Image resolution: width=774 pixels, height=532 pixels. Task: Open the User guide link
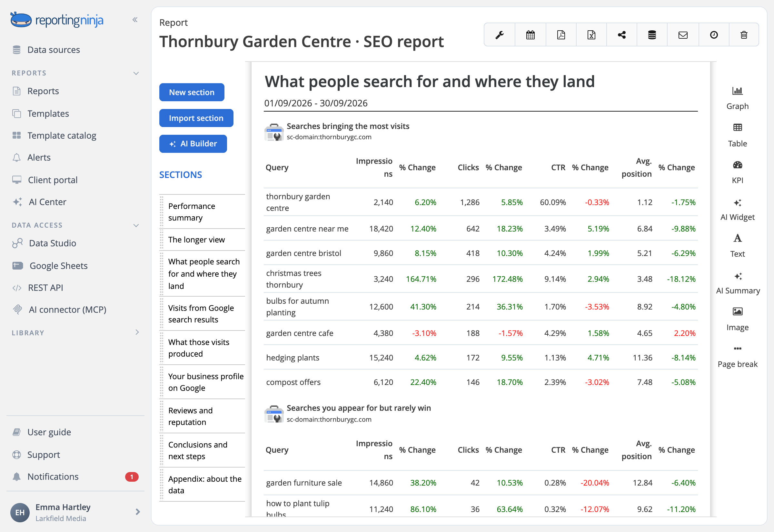(x=42, y=432)
